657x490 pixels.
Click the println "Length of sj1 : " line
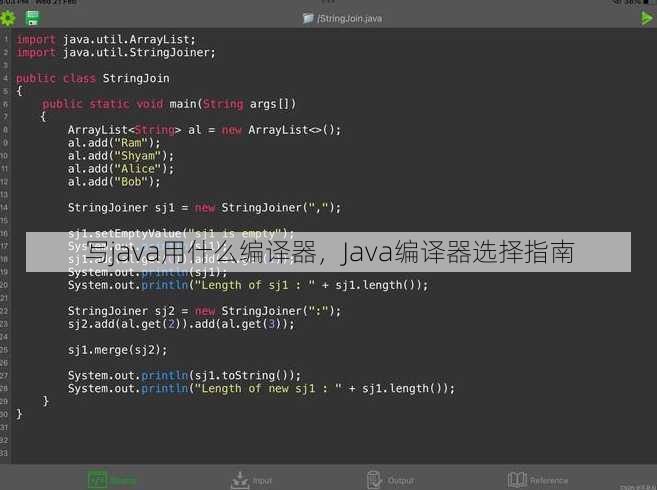pos(248,285)
